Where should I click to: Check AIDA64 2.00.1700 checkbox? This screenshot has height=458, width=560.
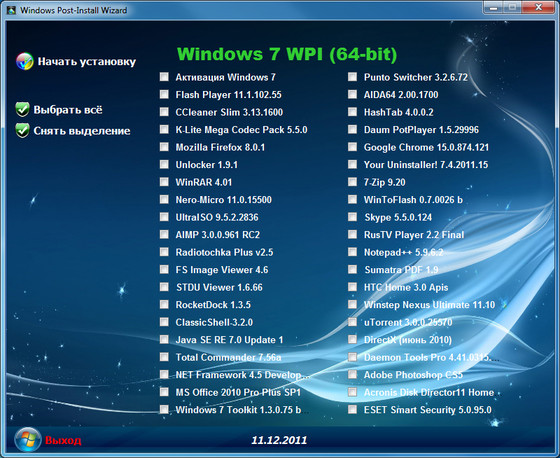tap(352, 94)
